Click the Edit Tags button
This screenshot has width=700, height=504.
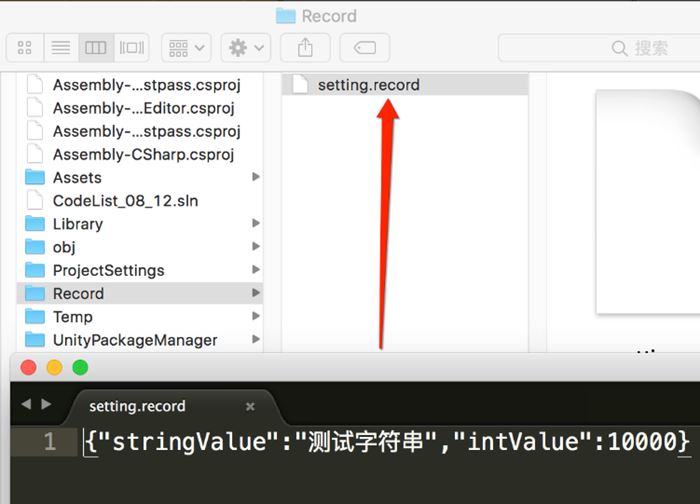[365, 47]
